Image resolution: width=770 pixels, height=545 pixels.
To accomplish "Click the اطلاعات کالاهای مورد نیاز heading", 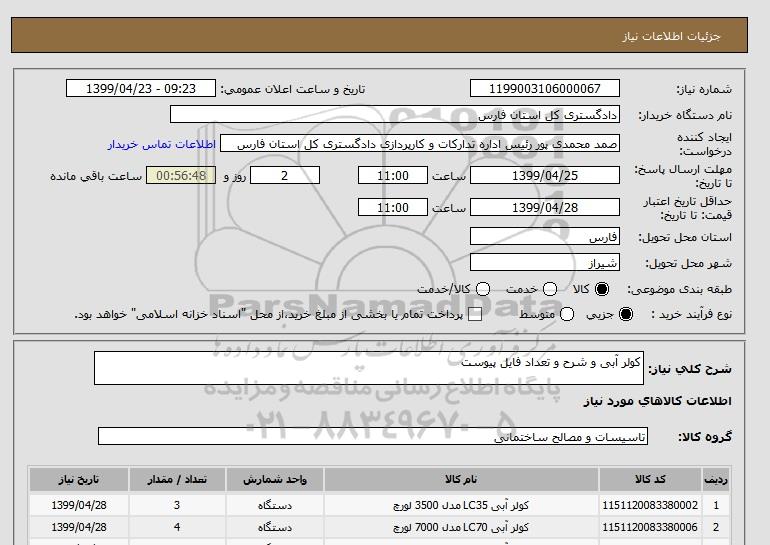I will (x=658, y=401).
